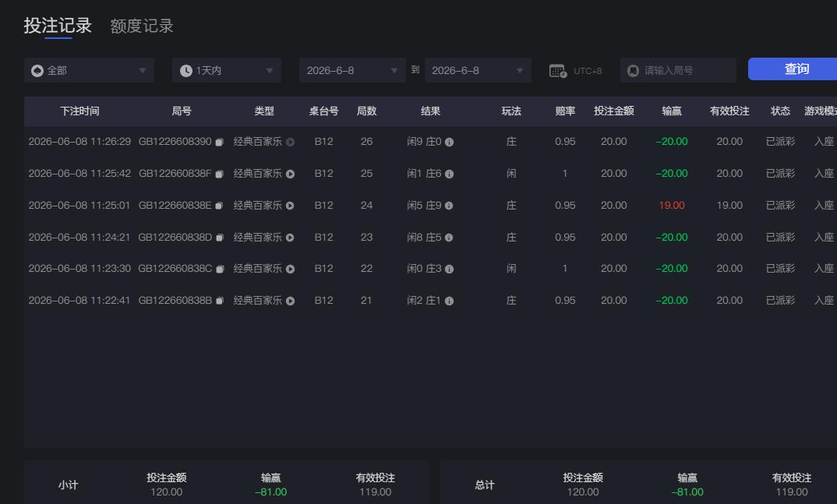837x504 pixels.
Task: Play video replay for round 23
Action: pos(290,238)
